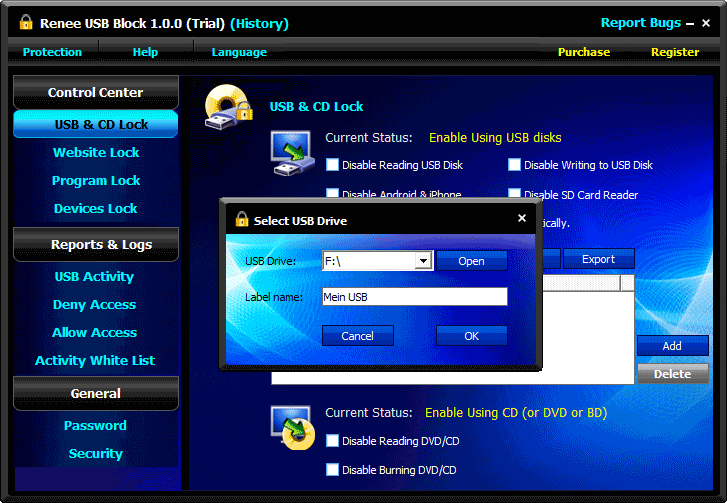Open Password settings

click(95, 426)
